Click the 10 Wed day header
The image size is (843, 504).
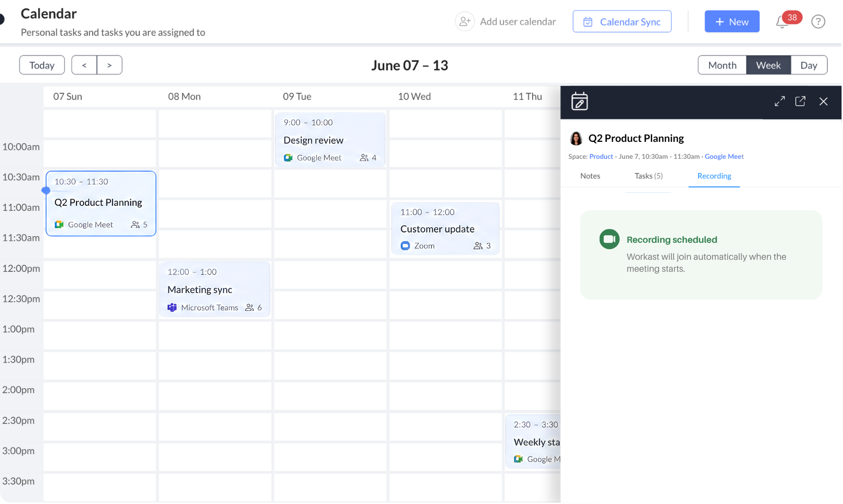(414, 96)
